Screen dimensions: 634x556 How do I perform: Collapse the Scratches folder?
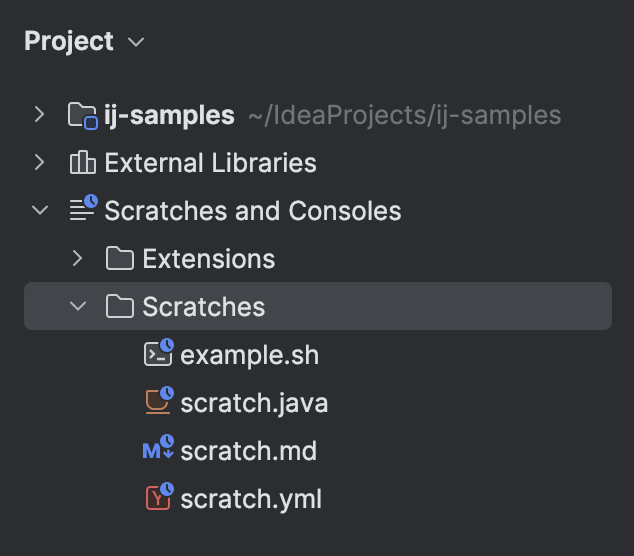[78, 306]
